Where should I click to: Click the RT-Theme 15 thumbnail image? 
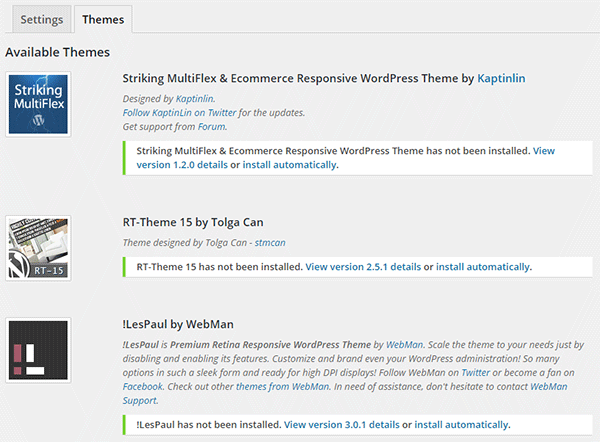(37, 249)
